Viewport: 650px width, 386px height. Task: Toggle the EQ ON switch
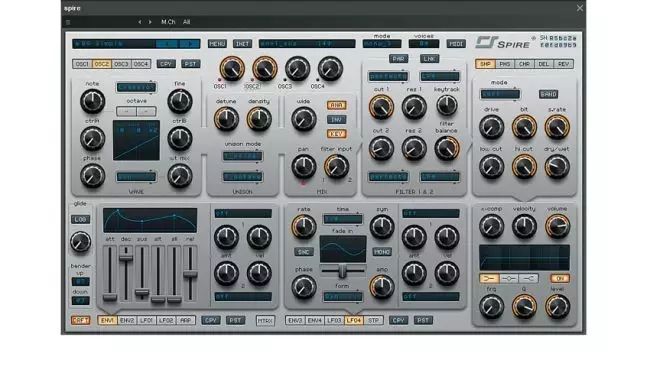[x=560, y=279]
